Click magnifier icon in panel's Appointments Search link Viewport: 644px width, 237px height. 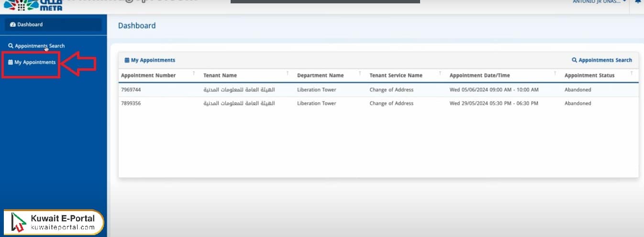click(574, 60)
